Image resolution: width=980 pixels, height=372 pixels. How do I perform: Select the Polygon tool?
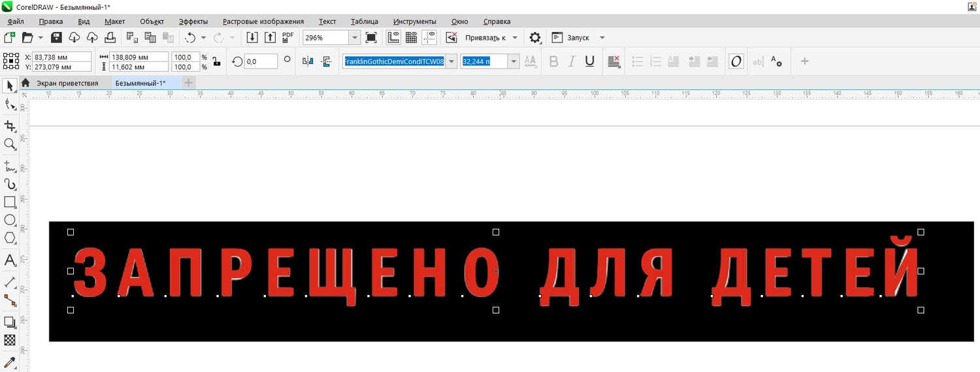[10, 238]
